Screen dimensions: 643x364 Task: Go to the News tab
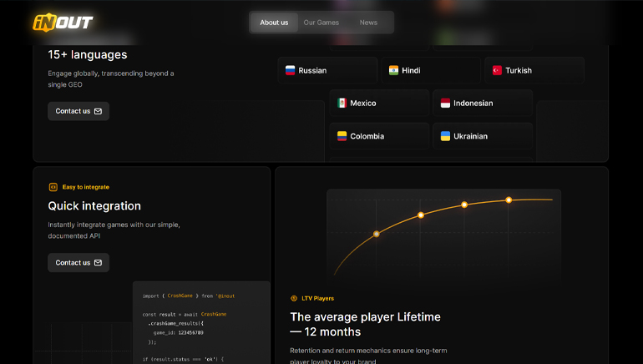coord(368,23)
